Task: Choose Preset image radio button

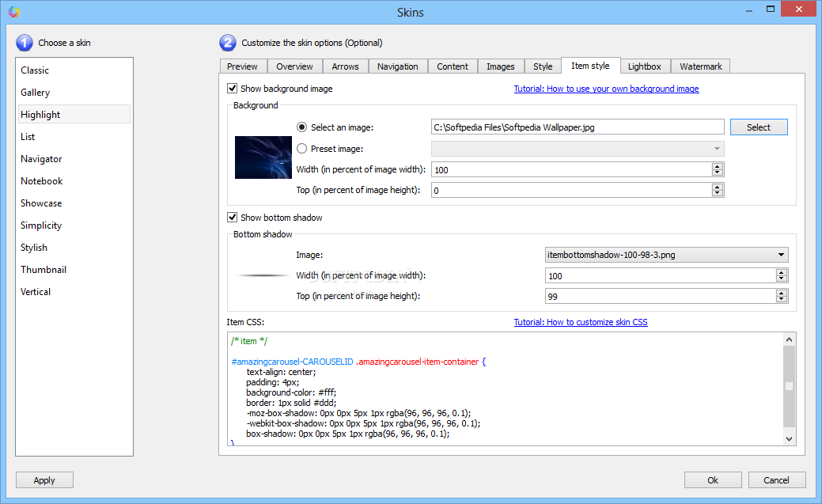Action: click(x=301, y=149)
